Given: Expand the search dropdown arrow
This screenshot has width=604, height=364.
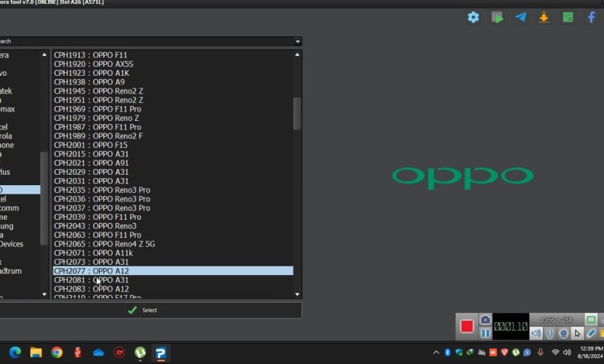Looking at the screenshot, I should pyautogui.click(x=297, y=41).
